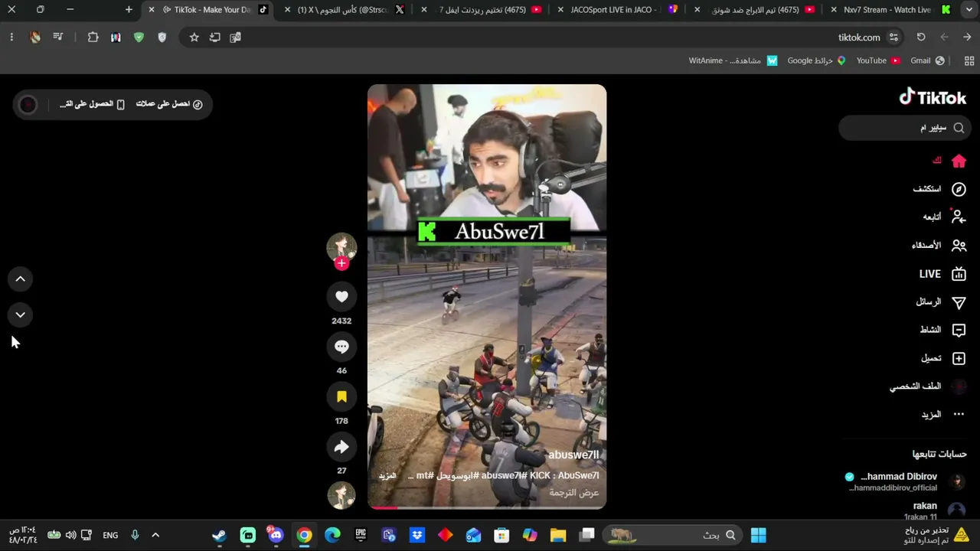Open the media controls toolbar icon
The image size is (980, 551).
pos(57,37)
